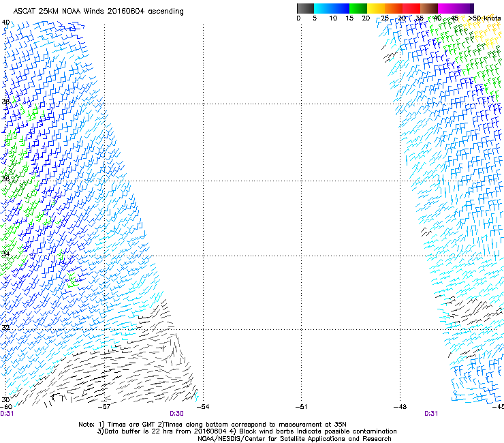This screenshot has width=504, height=443.
Task: Select the brown 35-40 knots color bar segment
Action: point(429,8)
